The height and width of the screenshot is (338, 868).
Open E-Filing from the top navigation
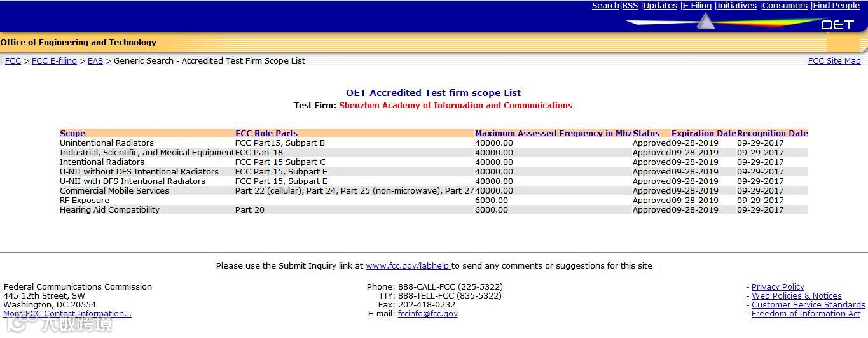point(697,6)
